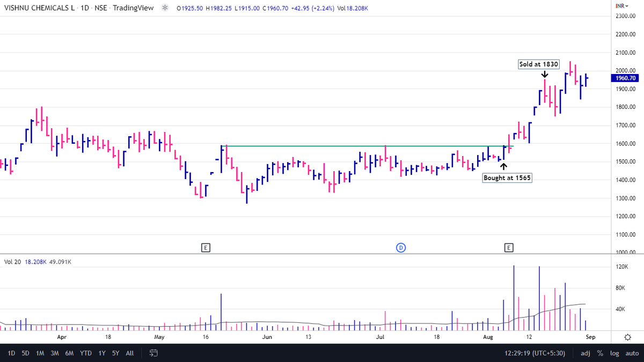The height and width of the screenshot is (362, 644).
Task: Select the 'Sold at 1830' annotation label
Action: point(539,64)
